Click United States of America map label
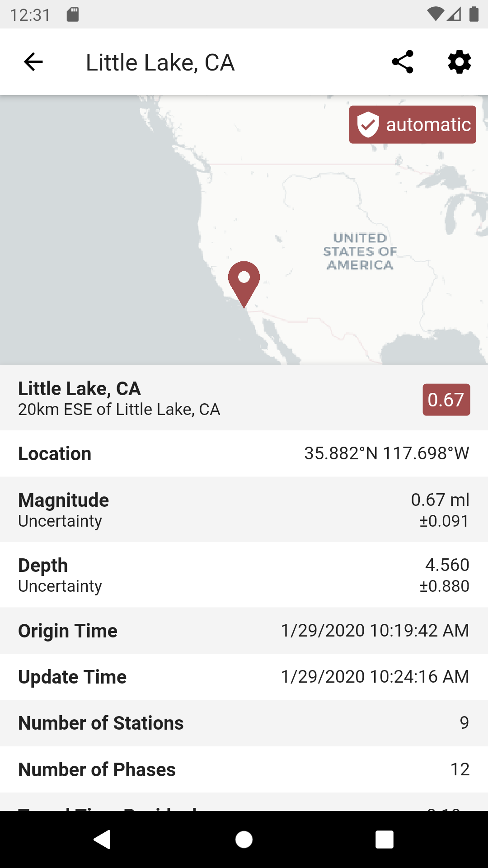 [360, 251]
